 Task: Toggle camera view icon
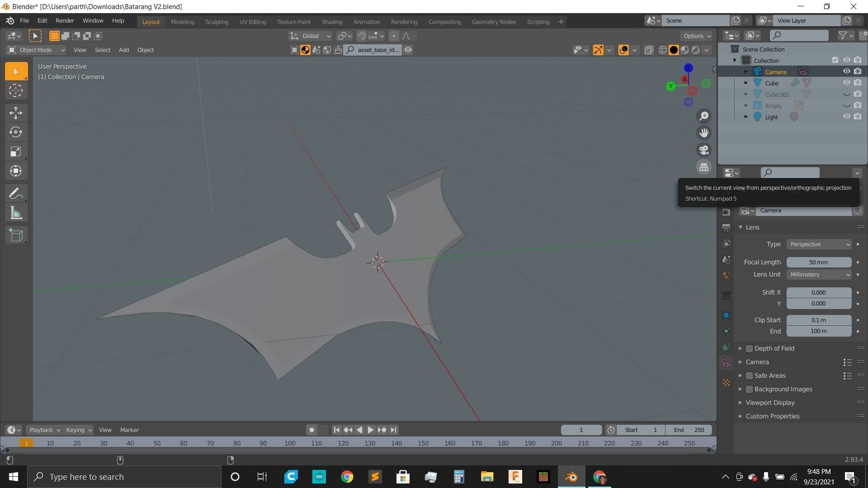[704, 150]
